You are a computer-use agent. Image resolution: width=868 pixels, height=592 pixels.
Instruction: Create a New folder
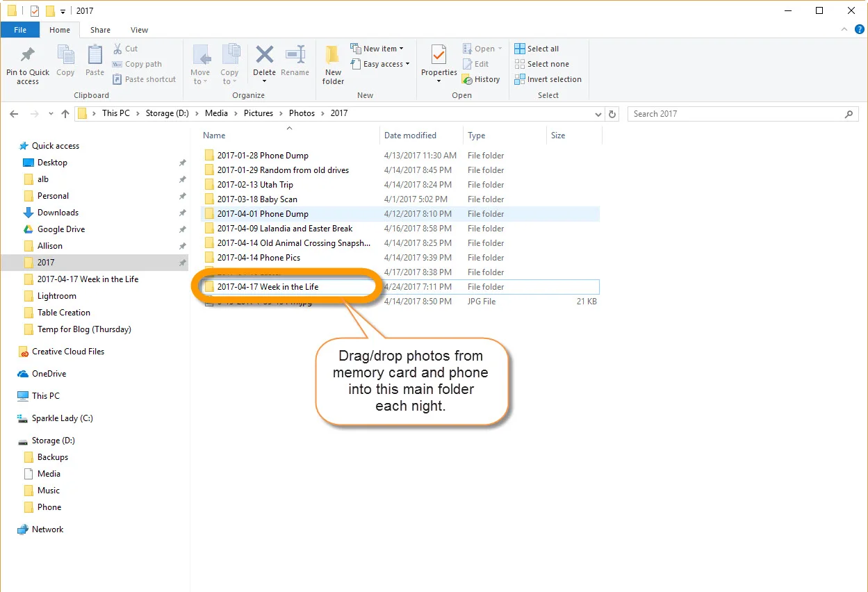click(x=333, y=66)
